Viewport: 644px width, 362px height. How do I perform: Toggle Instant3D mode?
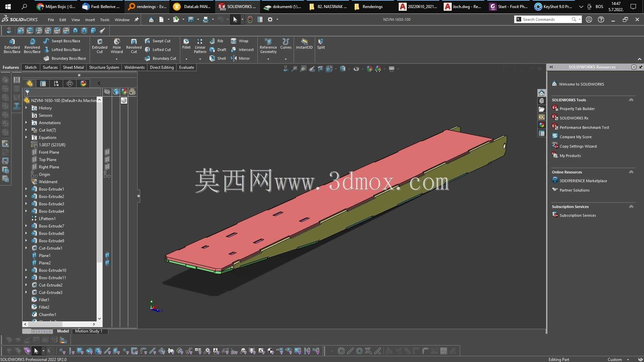click(x=304, y=44)
